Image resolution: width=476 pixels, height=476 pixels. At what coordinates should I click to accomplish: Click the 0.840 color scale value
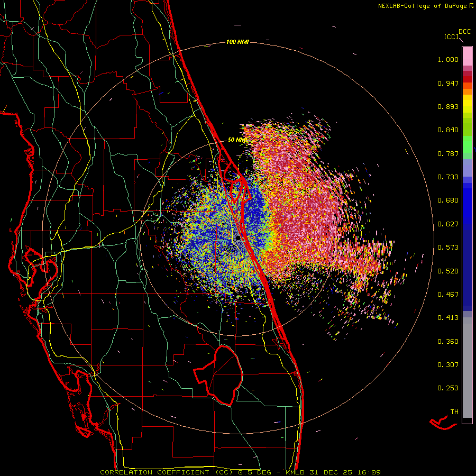[x=448, y=130]
